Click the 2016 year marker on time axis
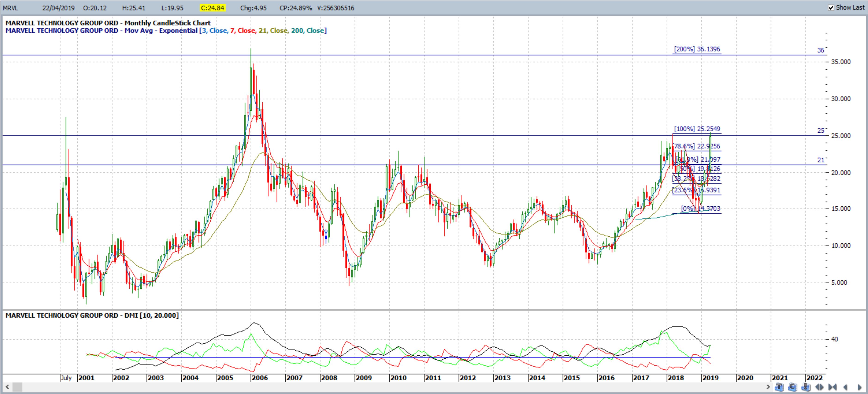868x394 pixels. pos(607,378)
